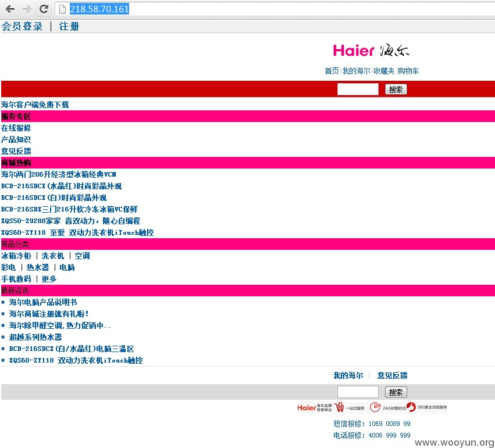Open the 更多 more categories link
This screenshot has width=495, height=448.
pyautogui.click(x=49, y=279)
